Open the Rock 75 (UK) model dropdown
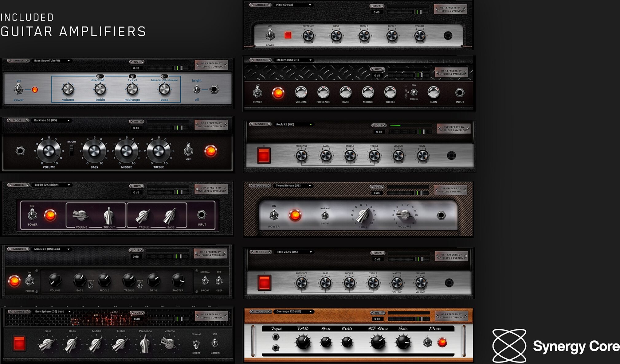Screen dimensions: 620x364 click(x=294, y=124)
